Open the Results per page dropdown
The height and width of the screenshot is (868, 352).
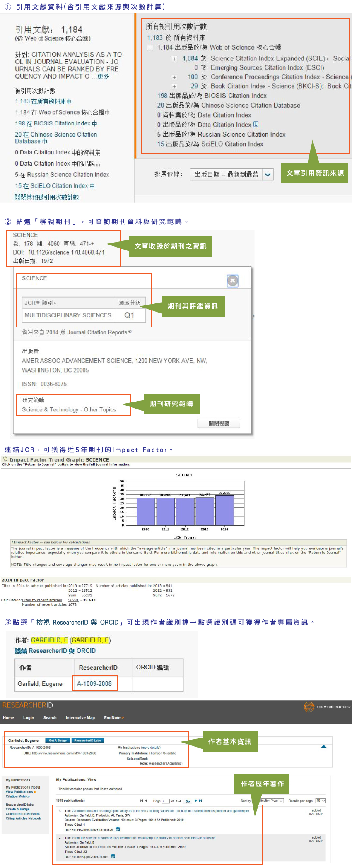point(321,801)
